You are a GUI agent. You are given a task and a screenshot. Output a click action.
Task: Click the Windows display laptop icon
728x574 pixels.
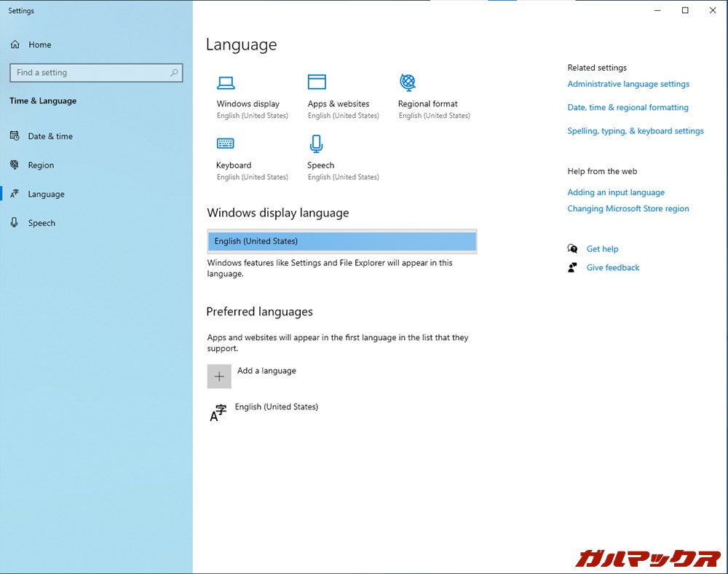(x=226, y=82)
